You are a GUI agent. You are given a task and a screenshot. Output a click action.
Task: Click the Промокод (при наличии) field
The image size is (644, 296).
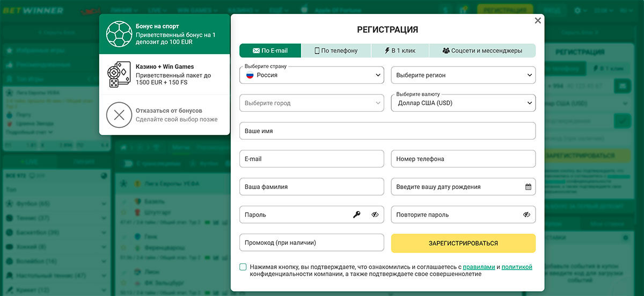(x=312, y=243)
